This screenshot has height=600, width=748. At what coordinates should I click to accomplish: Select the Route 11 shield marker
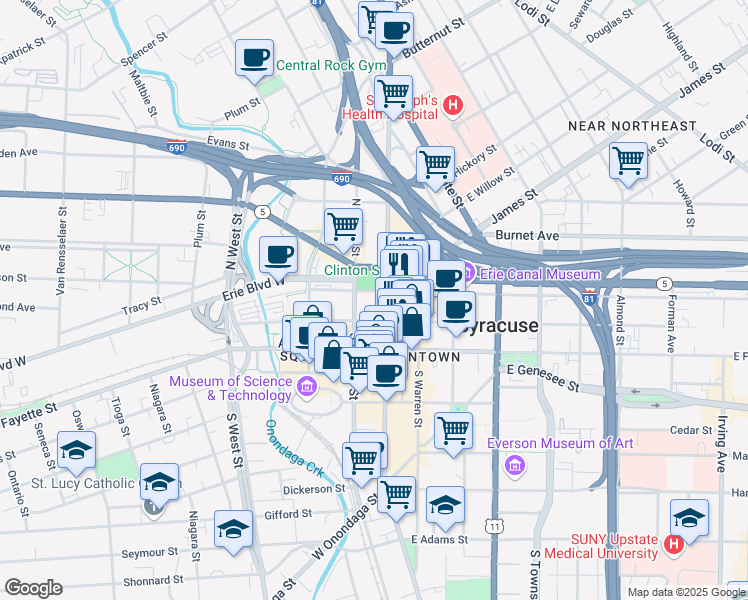coord(495,526)
